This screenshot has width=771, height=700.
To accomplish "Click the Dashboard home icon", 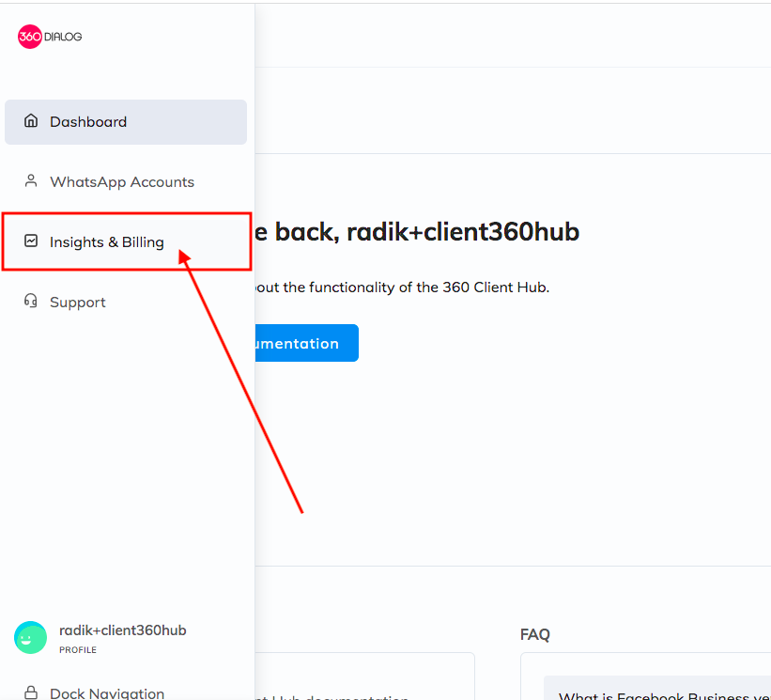I will pos(31,120).
